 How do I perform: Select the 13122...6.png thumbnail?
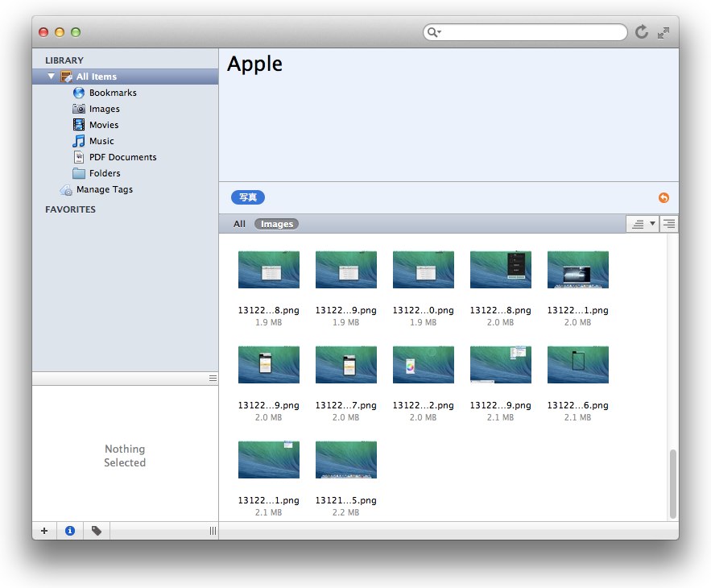coord(577,365)
